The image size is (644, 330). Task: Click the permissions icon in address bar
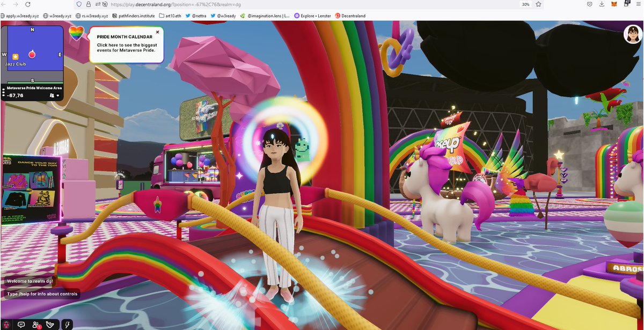97,4
